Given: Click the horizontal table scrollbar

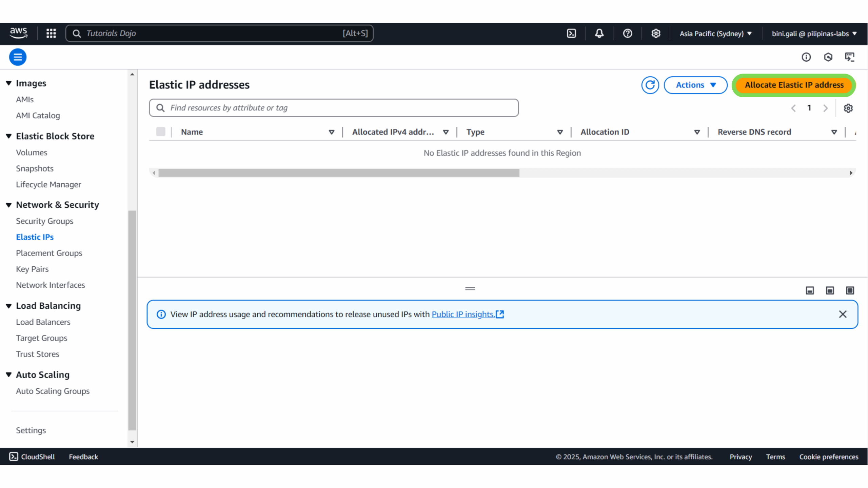Looking at the screenshot, I should 338,173.
